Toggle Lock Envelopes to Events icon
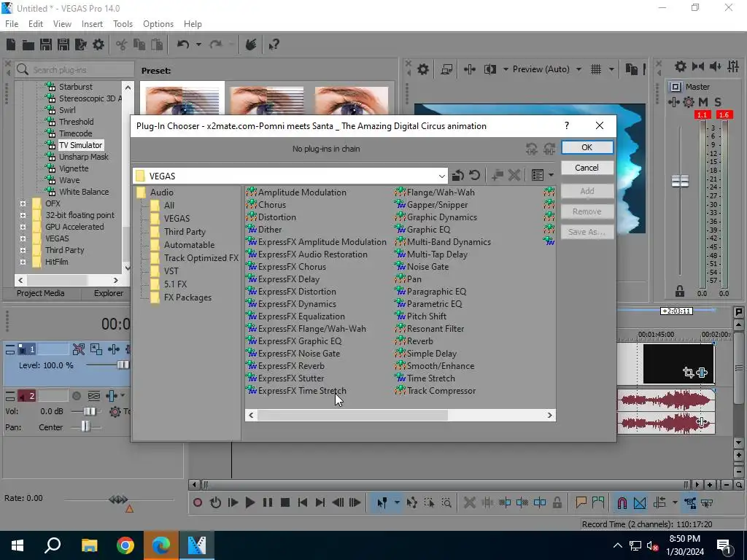Image resolution: width=747 pixels, height=560 pixels. (690, 503)
